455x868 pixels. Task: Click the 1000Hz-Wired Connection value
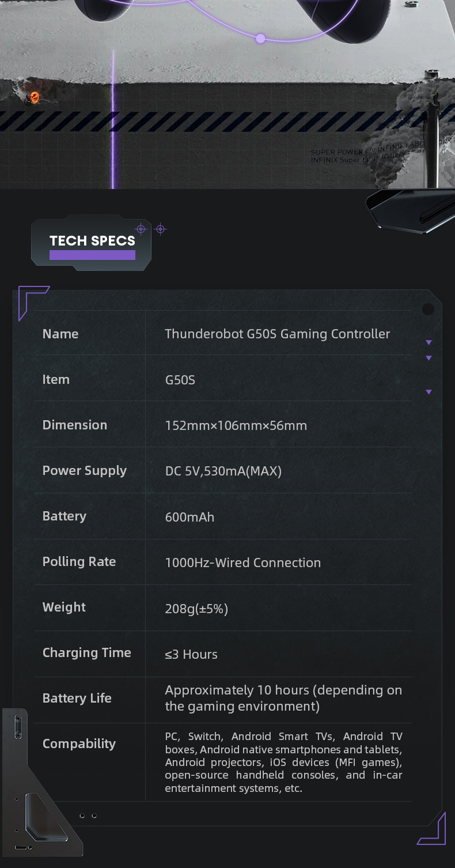point(242,563)
